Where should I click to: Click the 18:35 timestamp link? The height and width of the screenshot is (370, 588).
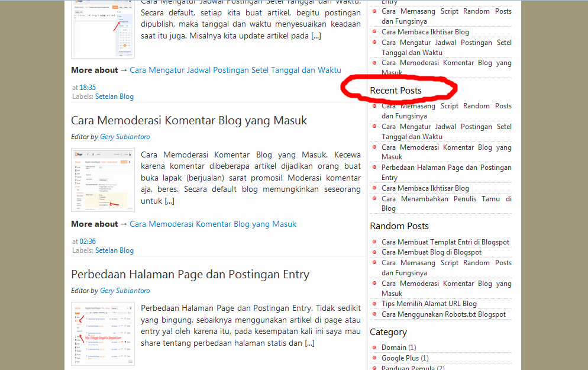pos(88,86)
